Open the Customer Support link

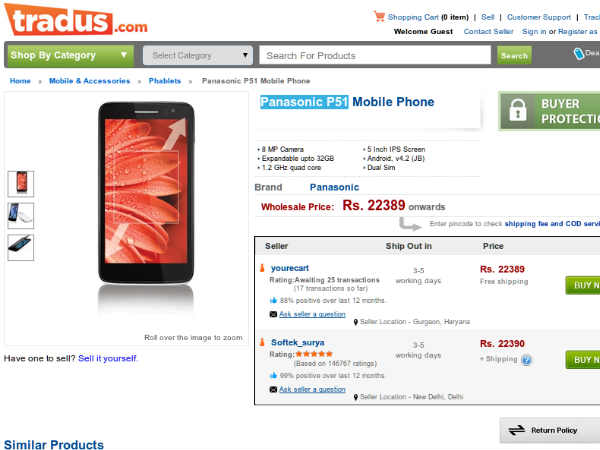[539, 17]
